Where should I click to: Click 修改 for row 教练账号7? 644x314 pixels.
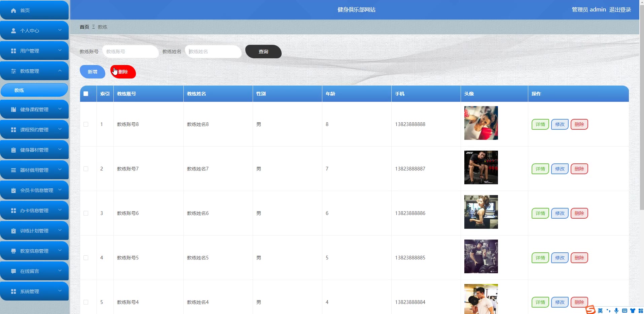[x=560, y=169]
